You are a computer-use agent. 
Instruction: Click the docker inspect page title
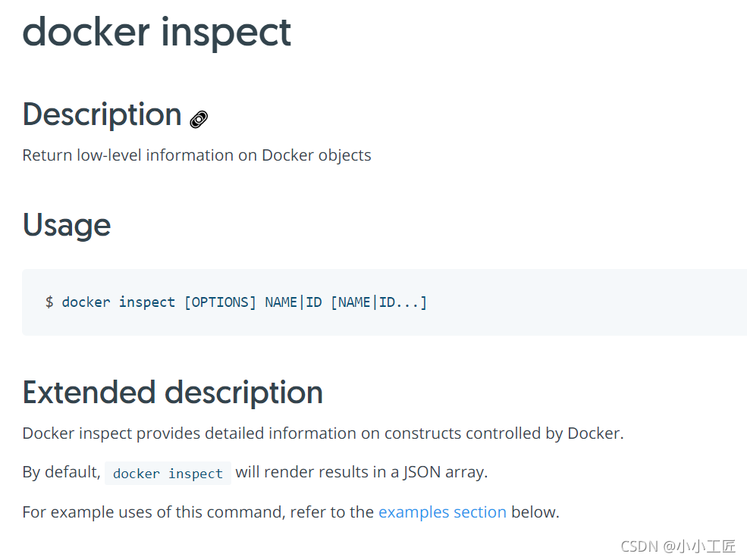[x=157, y=33]
